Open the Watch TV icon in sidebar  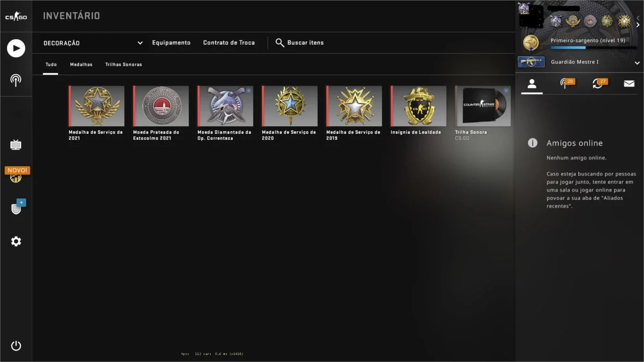pos(16,145)
